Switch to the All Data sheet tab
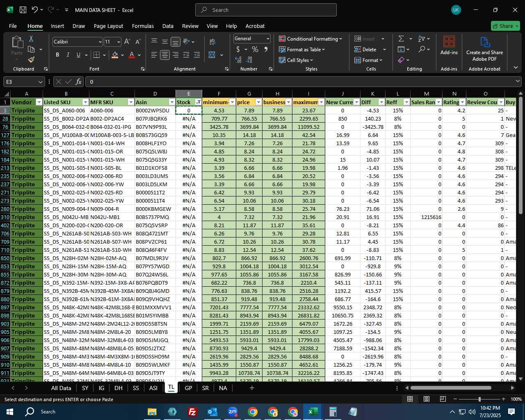The height and width of the screenshot is (420, 525). pyautogui.click(x=61, y=388)
